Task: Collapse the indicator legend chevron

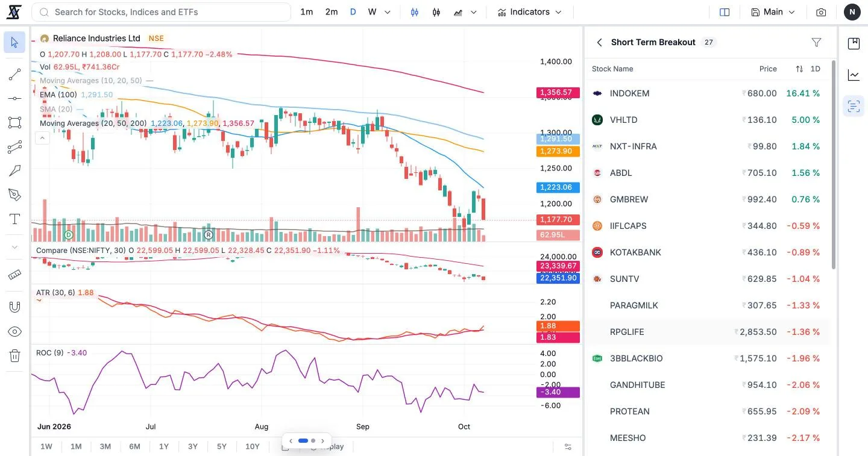Action: click(x=42, y=139)
